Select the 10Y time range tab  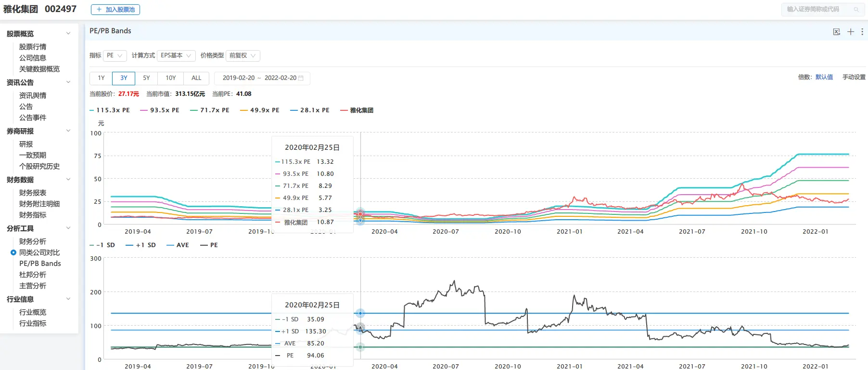point(171,78)
